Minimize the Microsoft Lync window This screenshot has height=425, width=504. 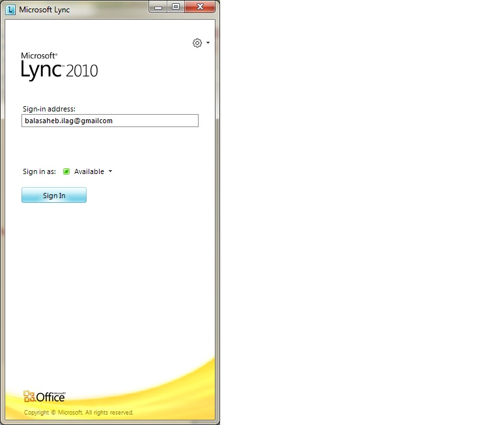[x=158, y=7]
